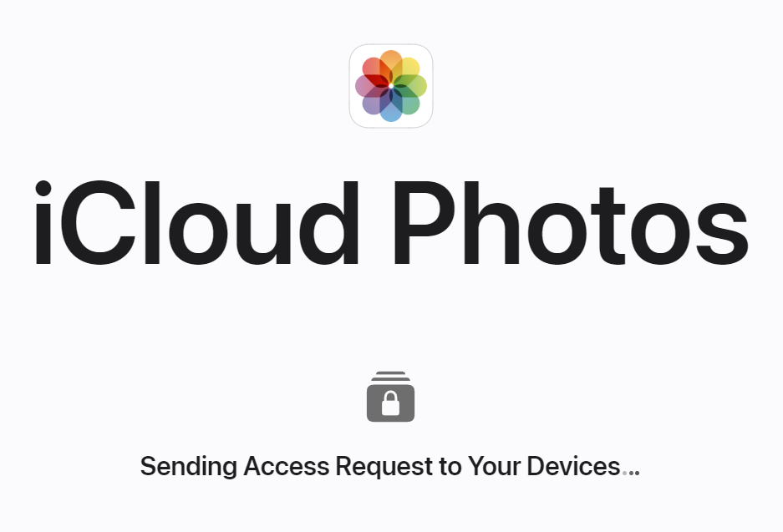Click the "iCloud" word in the heading
The width and height of the screenshot is (783, 532).
(196, 223)
